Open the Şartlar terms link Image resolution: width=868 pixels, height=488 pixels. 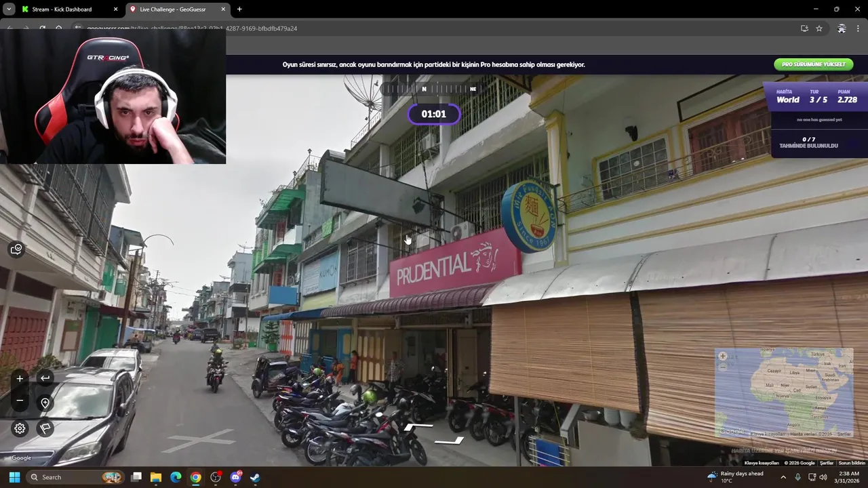pyautogui.click(x=827, y=463)
